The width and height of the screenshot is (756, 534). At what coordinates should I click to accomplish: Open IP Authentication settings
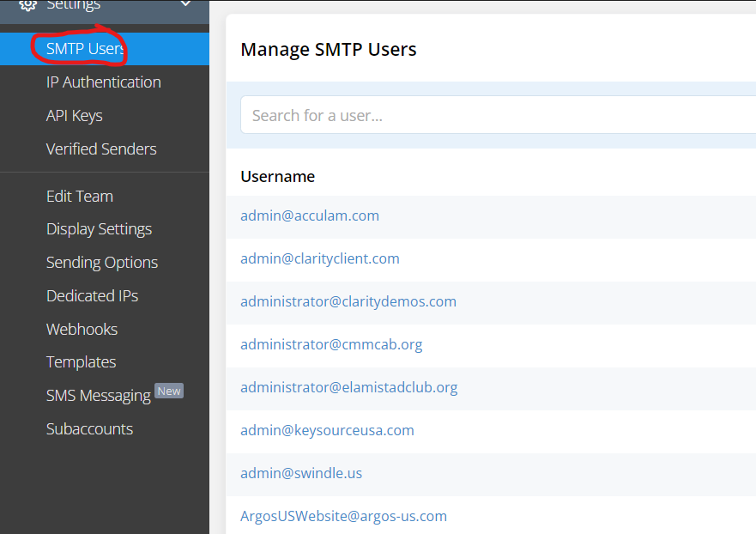click(x=104, y=82)
